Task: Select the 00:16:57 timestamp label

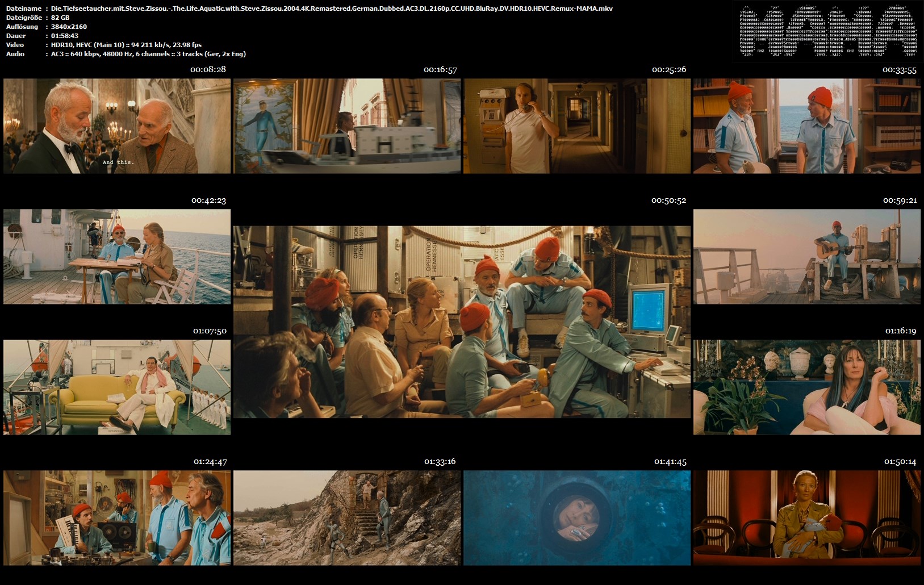Action: [x=440, y=69]
